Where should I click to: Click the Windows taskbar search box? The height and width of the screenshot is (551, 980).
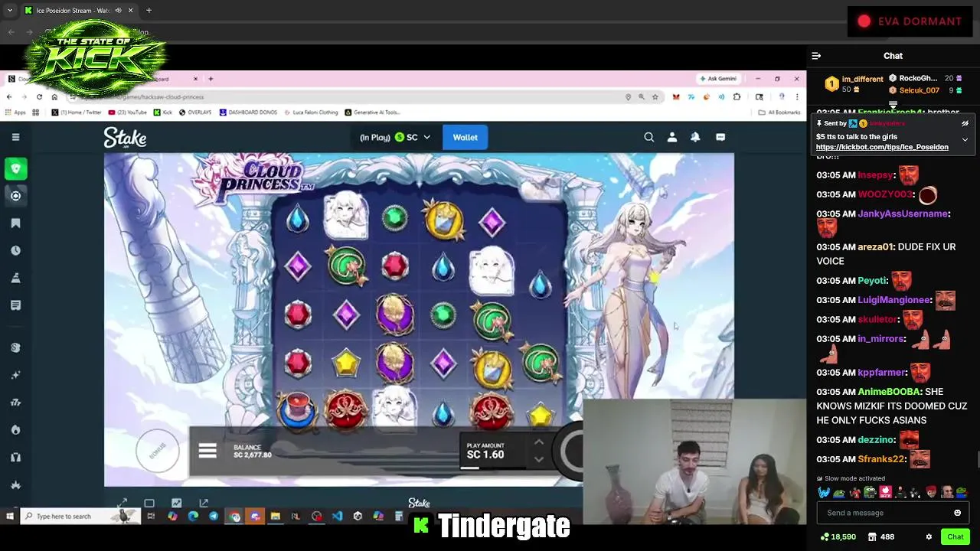(x=80, y=516)
